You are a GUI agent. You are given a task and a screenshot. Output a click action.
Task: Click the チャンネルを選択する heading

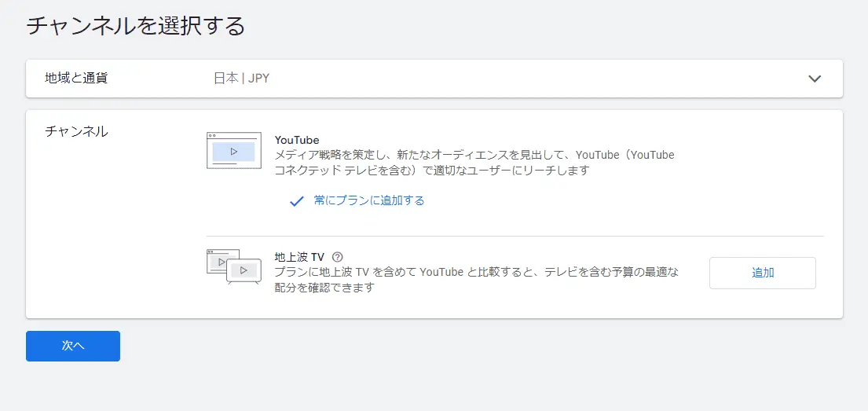(136, 27)
